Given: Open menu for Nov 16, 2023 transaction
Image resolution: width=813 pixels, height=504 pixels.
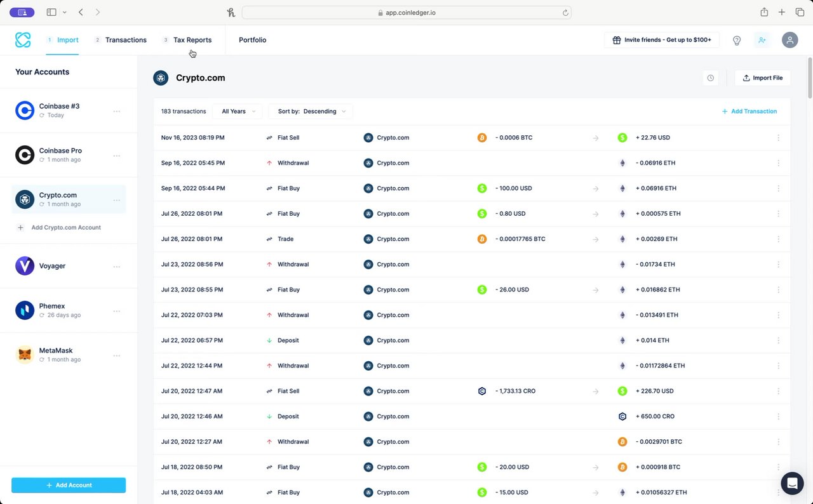Looking at the screenshot, I should (779, 138).
